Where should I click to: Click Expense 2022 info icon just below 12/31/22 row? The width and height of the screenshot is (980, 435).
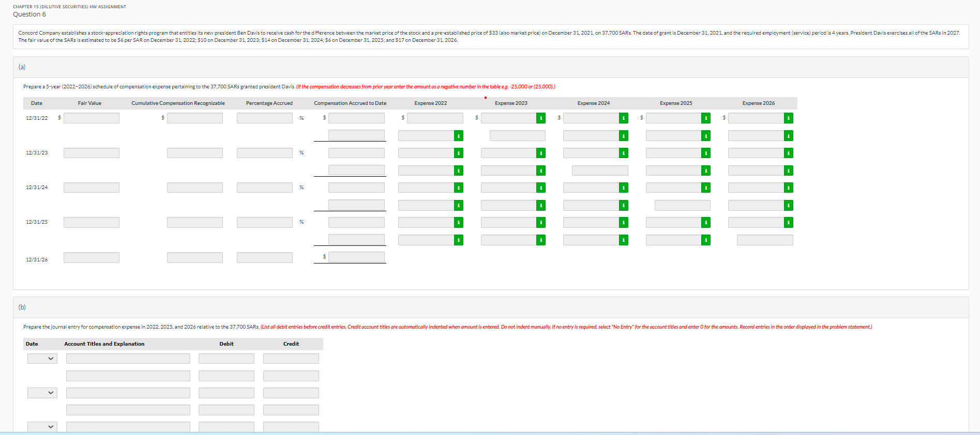click(x=459, y=136)
